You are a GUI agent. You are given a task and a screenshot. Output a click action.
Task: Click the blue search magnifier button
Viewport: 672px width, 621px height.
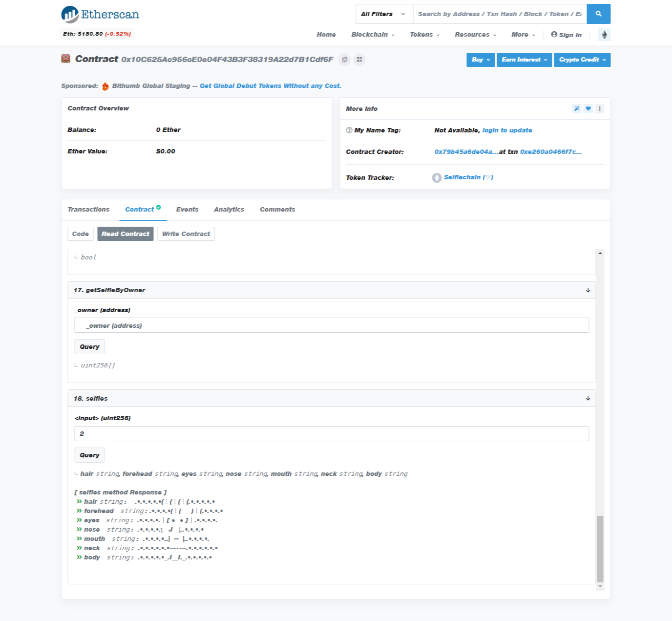[x=598, y=14]
